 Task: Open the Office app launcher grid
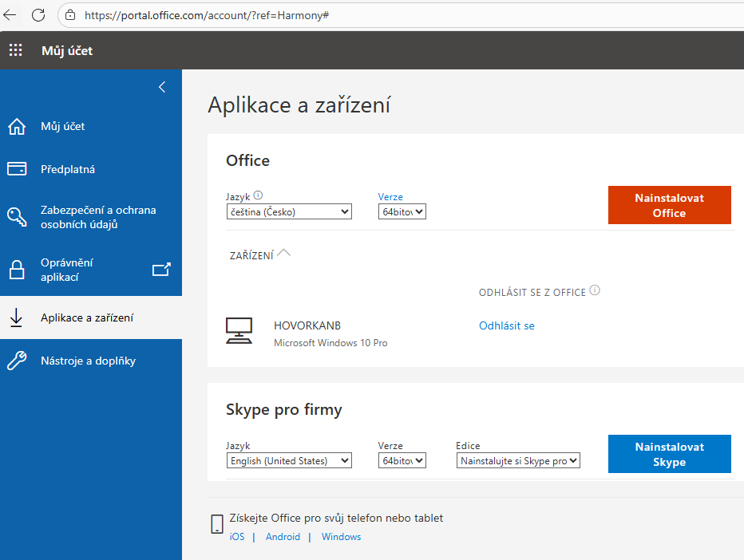pos(15,49)
